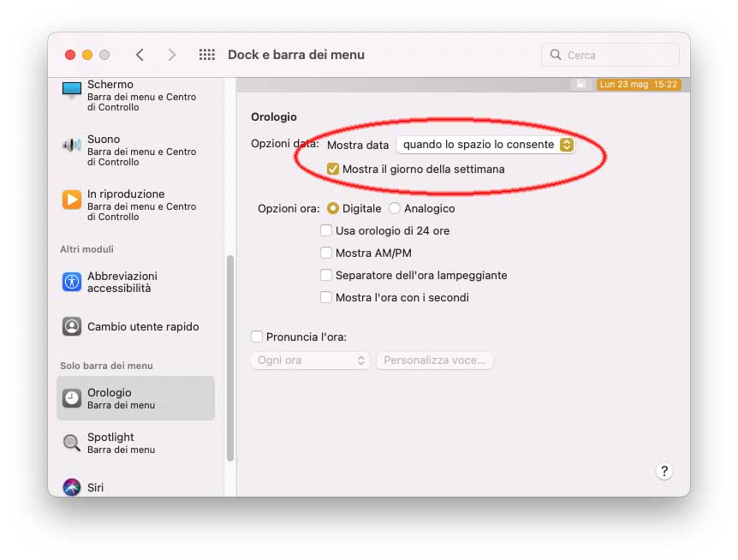Click the sidebar vertical scrollbar

tap(230, 359)
